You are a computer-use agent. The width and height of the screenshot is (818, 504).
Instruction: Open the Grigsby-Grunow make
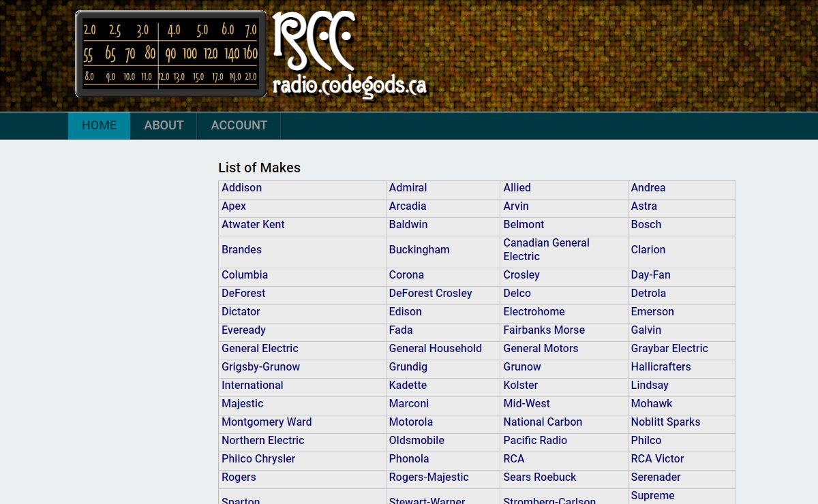260,367
